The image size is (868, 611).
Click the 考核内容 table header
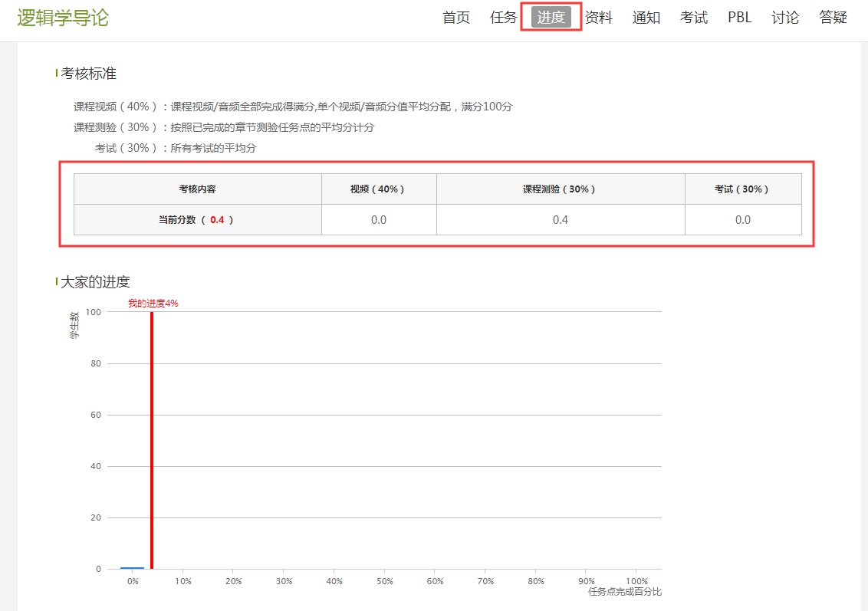(x=197, y=189)
